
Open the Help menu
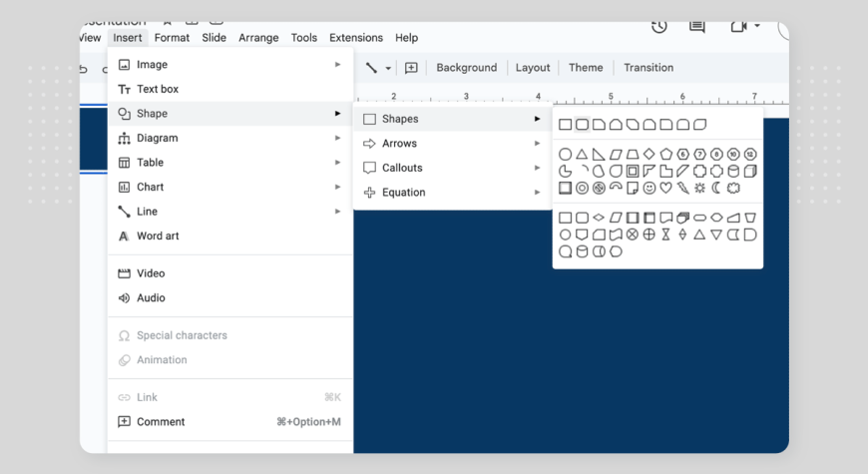coord(406,38)
